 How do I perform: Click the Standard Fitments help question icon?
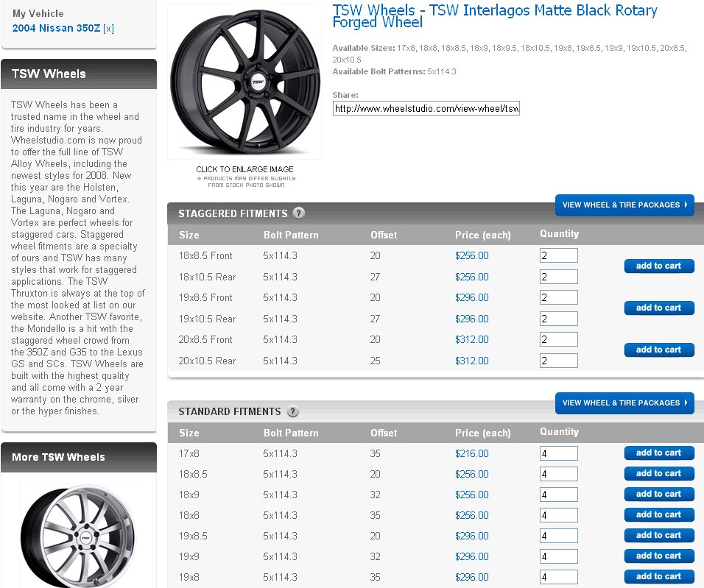(x=292, y=411)
